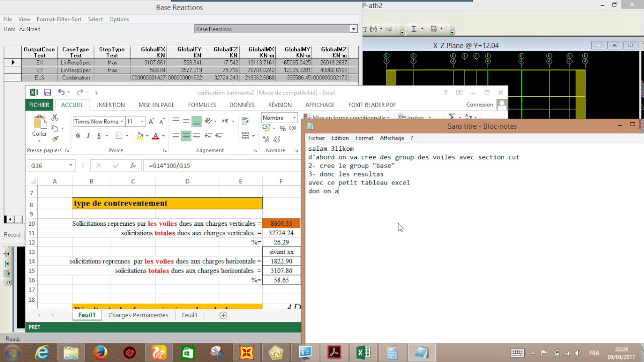644x362 pixels.
Task: Apply percent style format
Action: tap(282, 128)
